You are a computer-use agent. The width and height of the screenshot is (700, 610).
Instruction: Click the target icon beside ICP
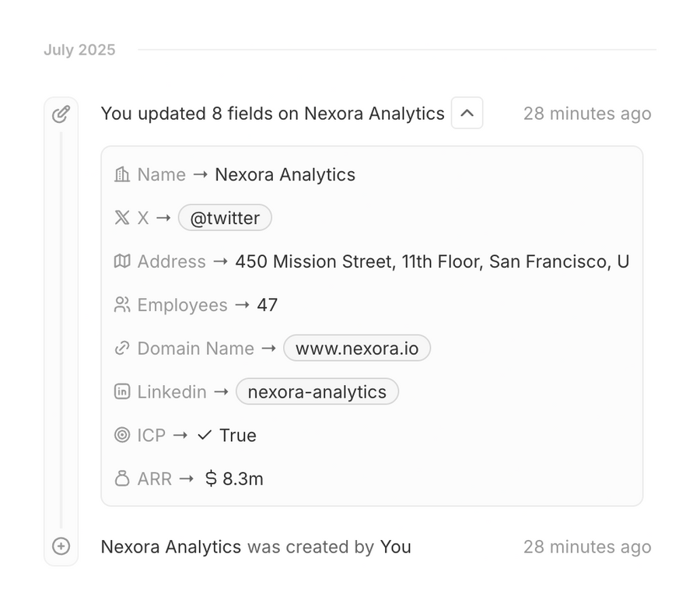(122, 435)
